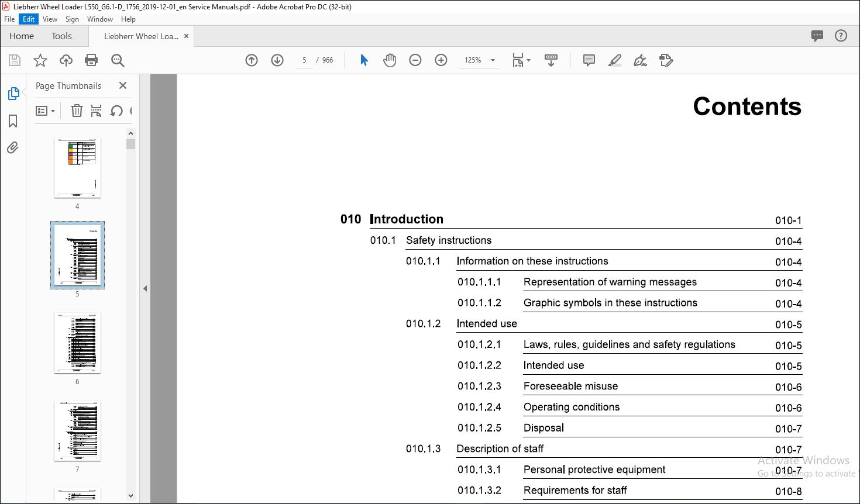
Task: Click the Foreseeable misuse entry
Action: click(x=629, y=386)
